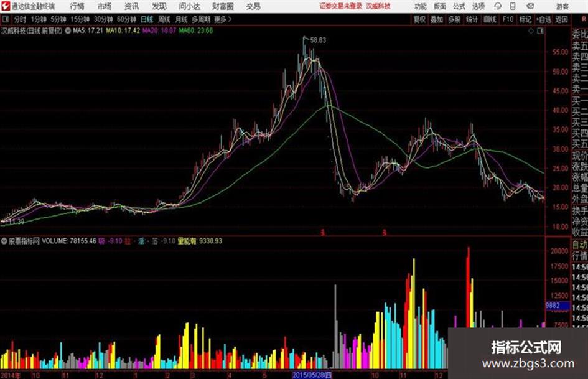The height and width of the screenshot is (379, 588).
Task: Open the 公式 menu
Action: tap(459, 6)
